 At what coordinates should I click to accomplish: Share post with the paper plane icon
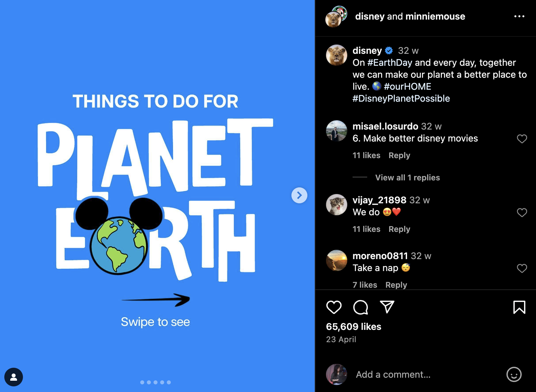pos(387,307)
